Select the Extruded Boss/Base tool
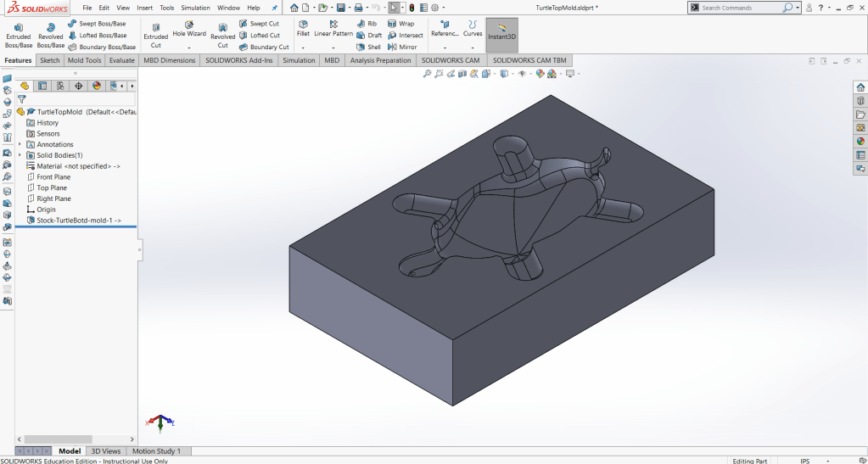The height and width of the screenshot is (464, 868). 19,31
